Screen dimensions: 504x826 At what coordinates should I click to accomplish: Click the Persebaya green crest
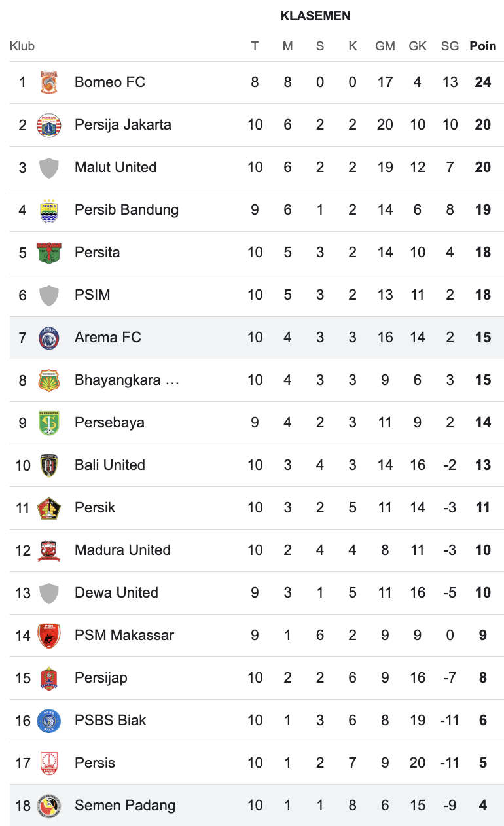coord(49,423)
